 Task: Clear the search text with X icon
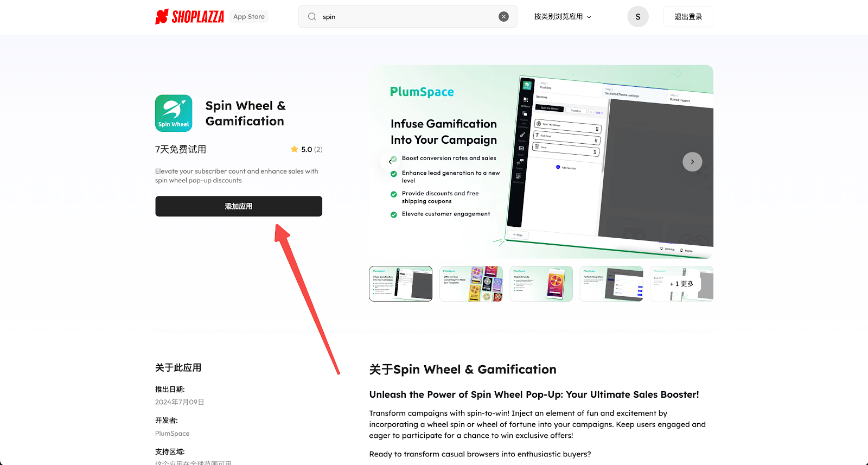coord(503,17)
